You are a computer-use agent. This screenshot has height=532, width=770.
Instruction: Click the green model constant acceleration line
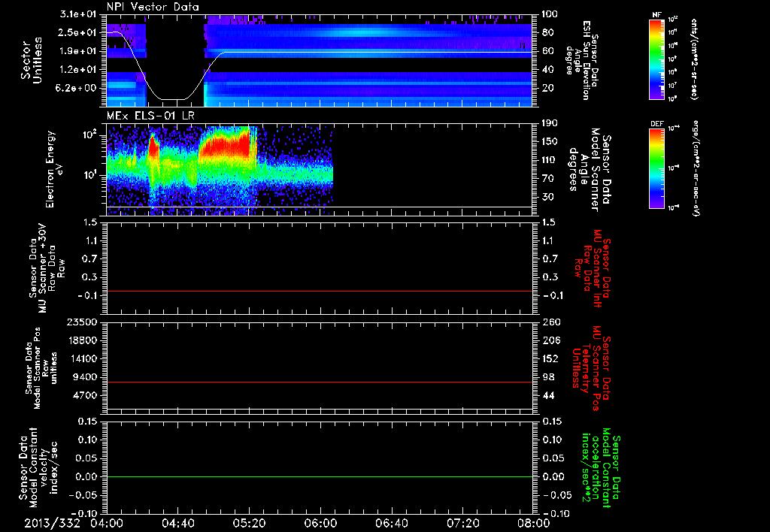(319, 476)
